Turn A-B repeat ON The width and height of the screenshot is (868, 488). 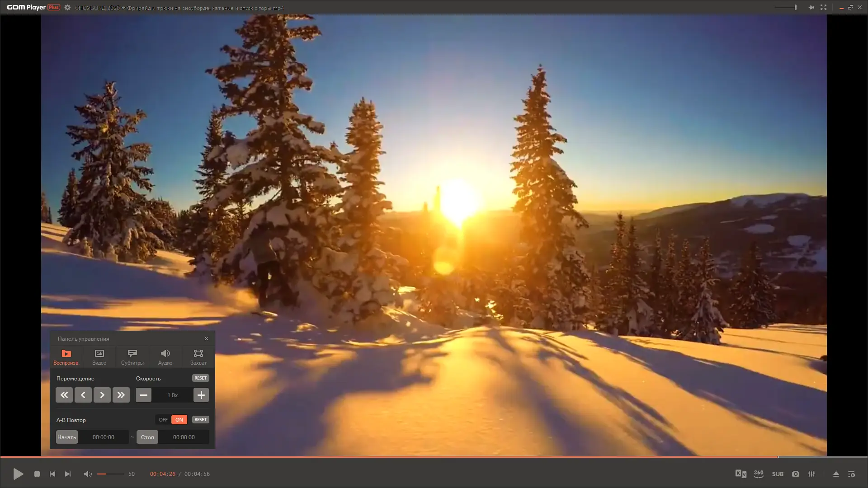[179, 420]
